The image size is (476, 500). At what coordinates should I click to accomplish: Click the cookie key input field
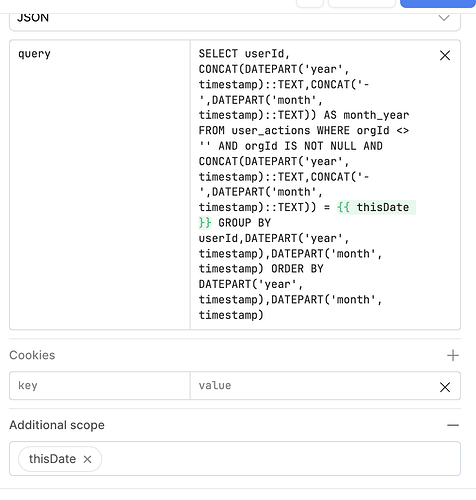[100, 386]
